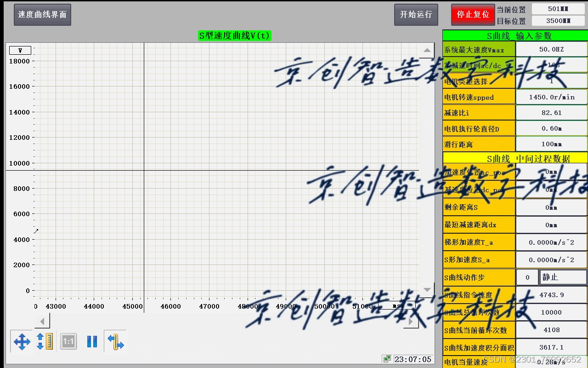588x368 pixels.
Task: Click the red 停止复位 button
Action: coord(473,15)
